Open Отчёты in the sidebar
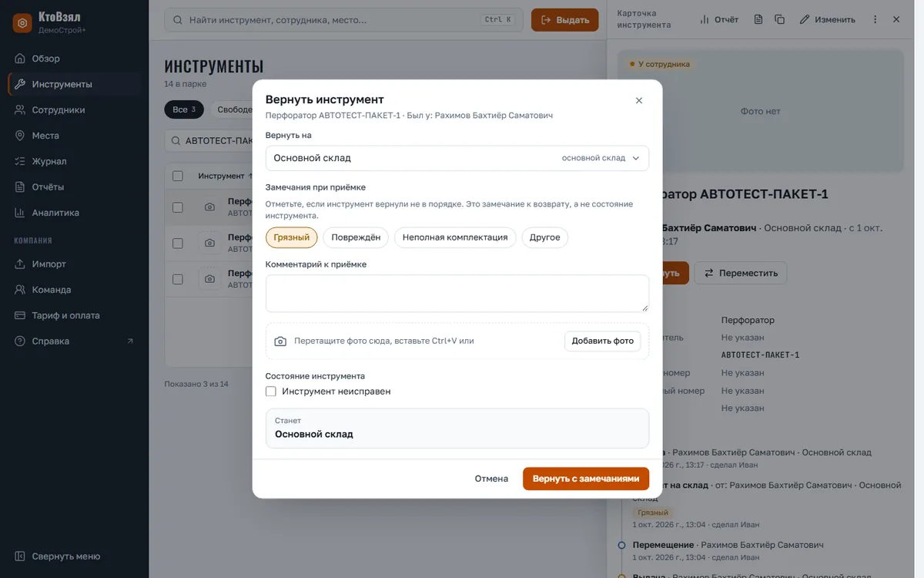Screen dimensions: 924x578 (74, 187)
